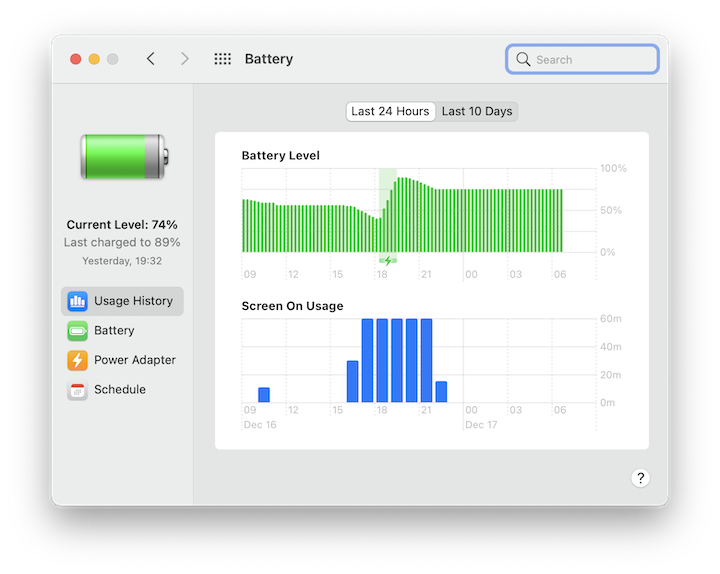
Task: Click the Last charged to 89% text
Action: click(122, 242)
